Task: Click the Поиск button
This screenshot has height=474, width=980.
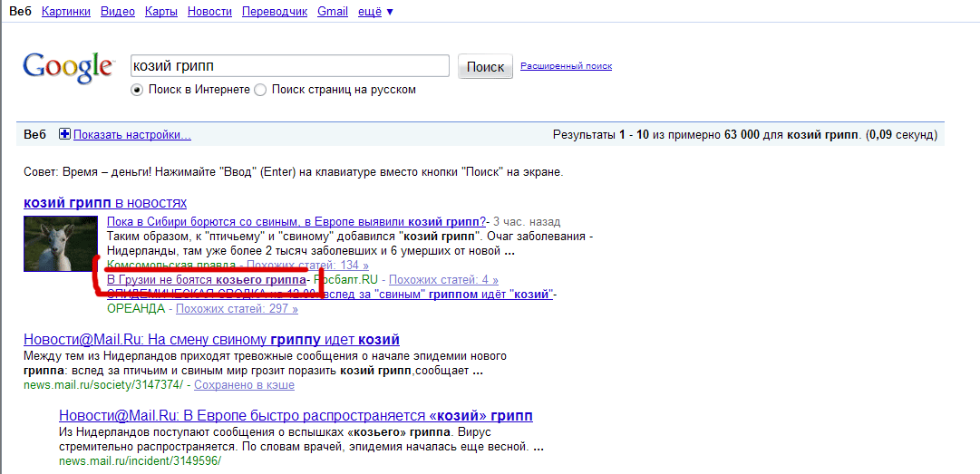Action: pos(485,67)
